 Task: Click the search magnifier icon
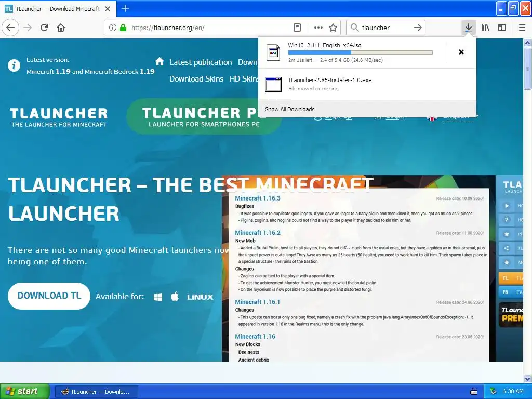tap(354, 28)
